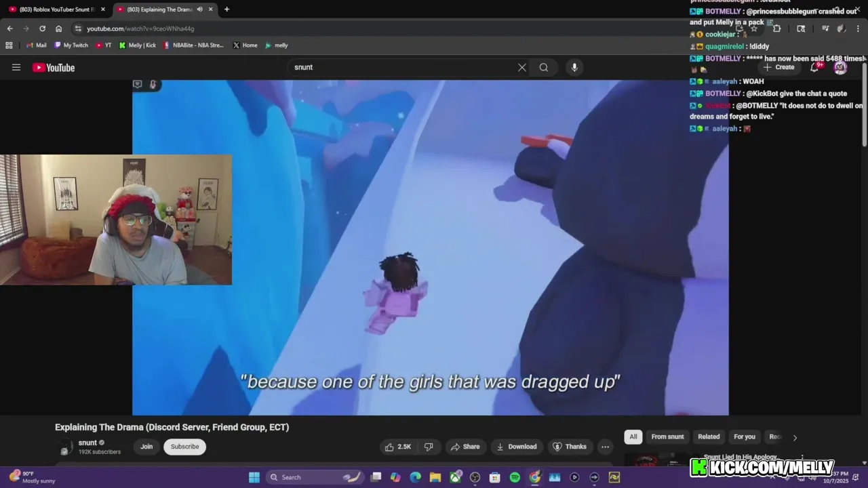Click the address bar URL
868x488 pixels.
pos(140,28)
